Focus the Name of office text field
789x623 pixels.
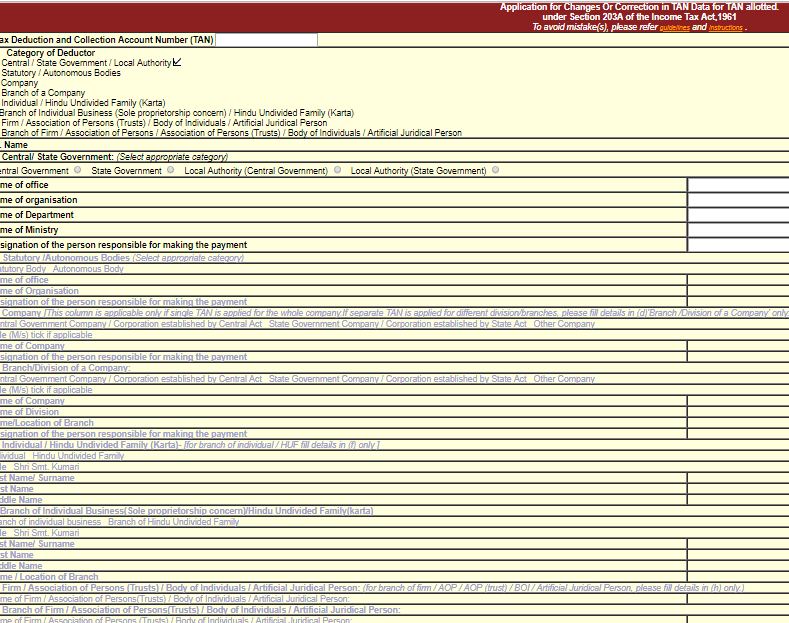[x=738, y=185]
